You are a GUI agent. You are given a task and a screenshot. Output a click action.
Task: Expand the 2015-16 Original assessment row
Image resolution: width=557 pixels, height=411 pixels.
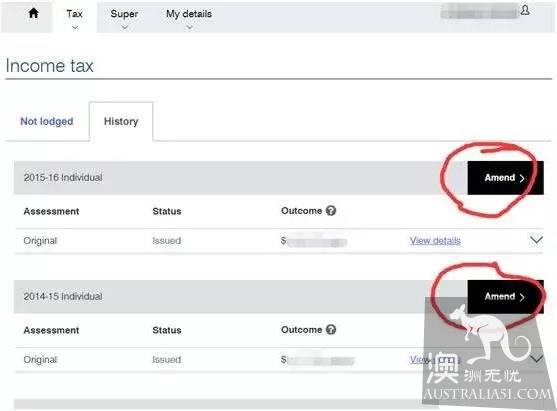(536, 240)
